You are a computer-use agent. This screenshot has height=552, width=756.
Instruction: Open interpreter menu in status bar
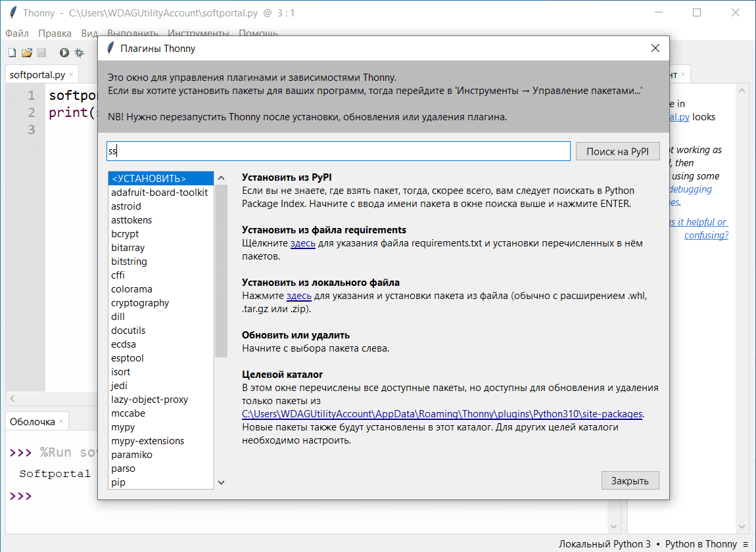pyautogui.click(x=745, y=544)
